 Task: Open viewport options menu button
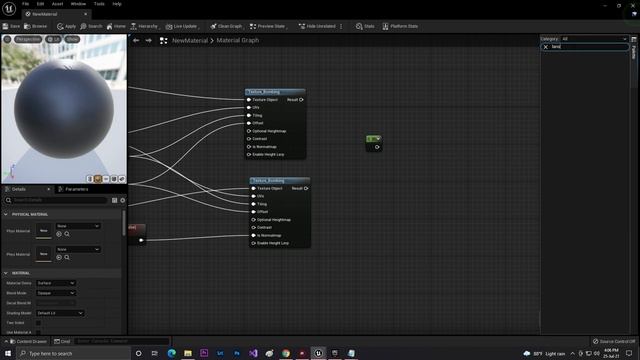click(x=7, y=39)
